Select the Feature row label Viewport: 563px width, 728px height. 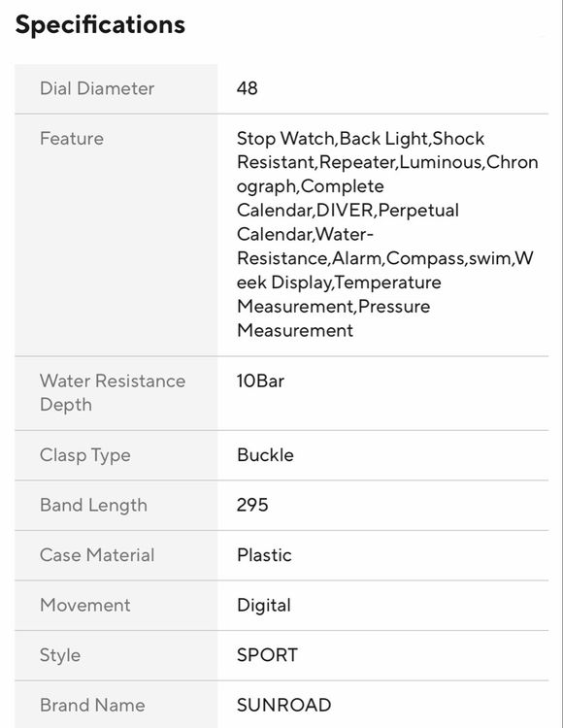pos(72,139)
